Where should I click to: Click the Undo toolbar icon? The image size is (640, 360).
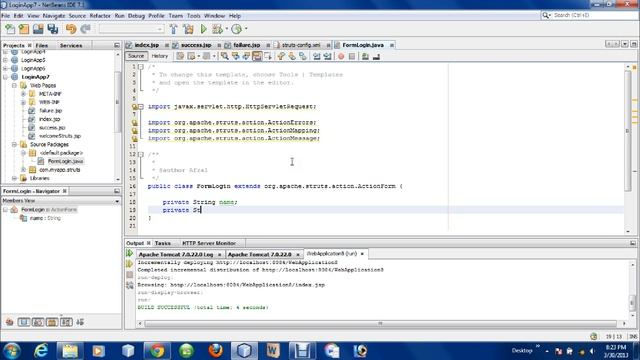(71, 29)
